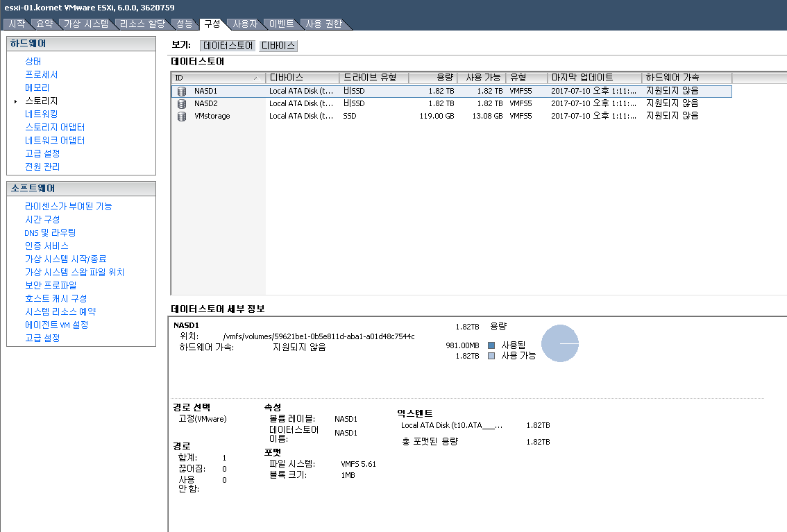Sort by 하드웨어 가속 column header

click(x=686, y=78)
